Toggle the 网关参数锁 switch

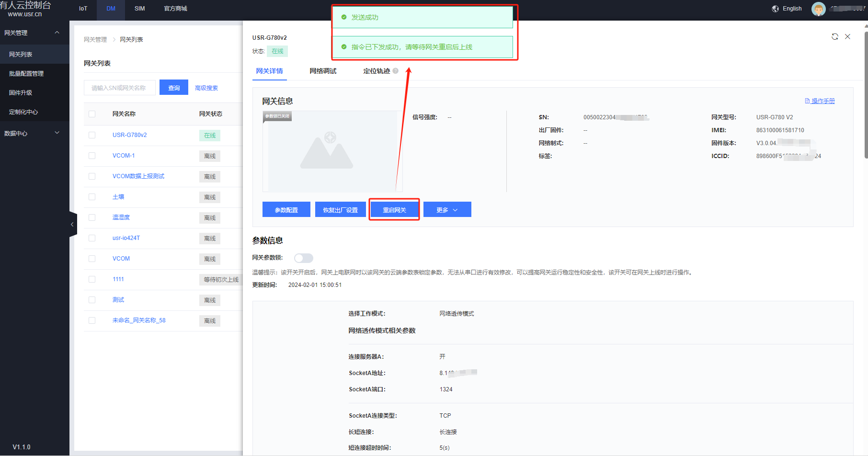coord(304,258)
